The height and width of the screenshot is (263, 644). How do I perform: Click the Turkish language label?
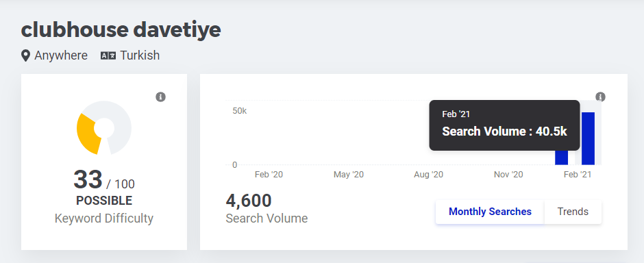[x=140, y=55]
